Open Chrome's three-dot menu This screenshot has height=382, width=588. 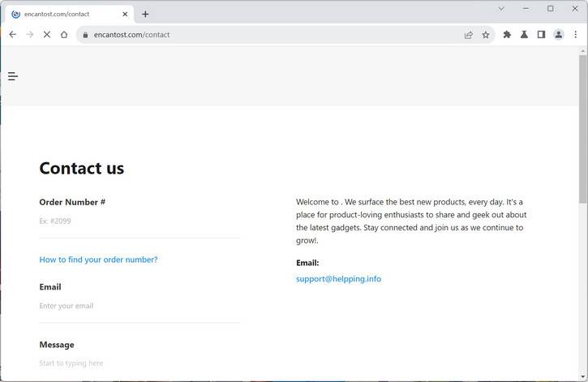pos(575,35)
